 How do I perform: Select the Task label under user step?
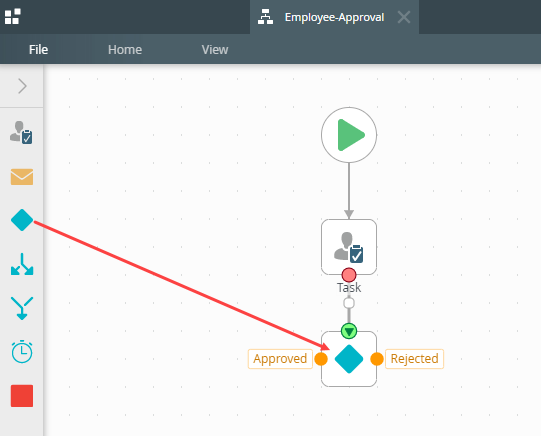tap(349, 288)
